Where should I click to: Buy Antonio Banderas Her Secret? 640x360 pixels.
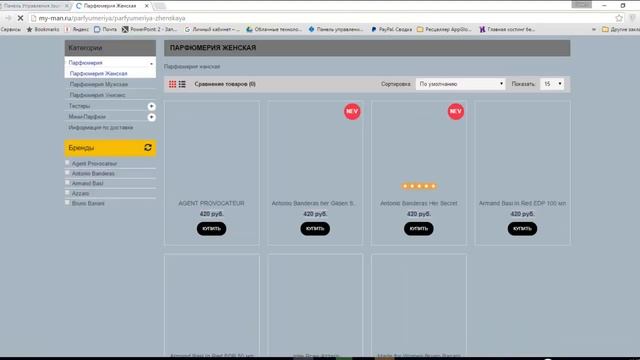(419, 229)
